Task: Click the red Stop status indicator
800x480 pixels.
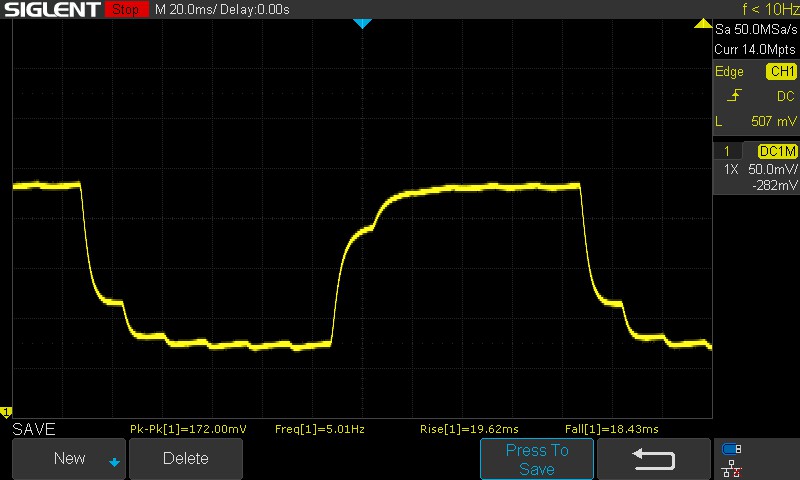Action: [x=126, y=9]
